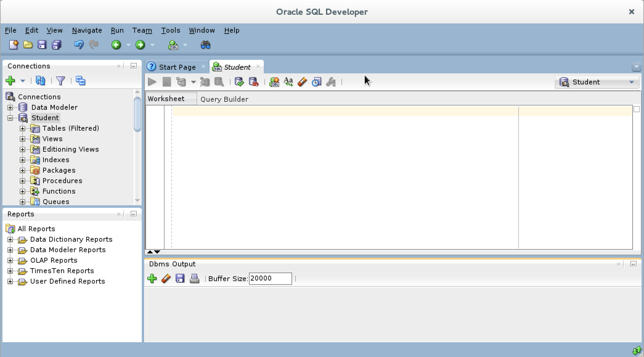Switch to the Query Builder tab

(224, 99)
